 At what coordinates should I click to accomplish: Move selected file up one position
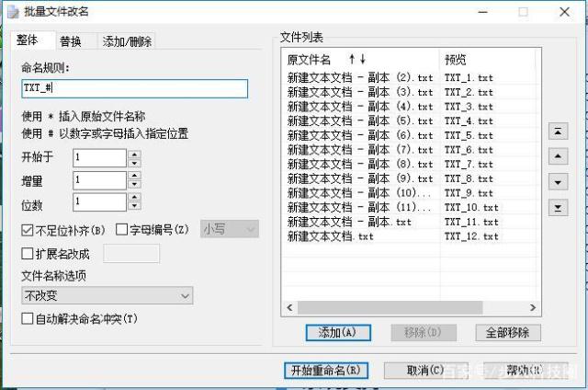coord(558,156)
